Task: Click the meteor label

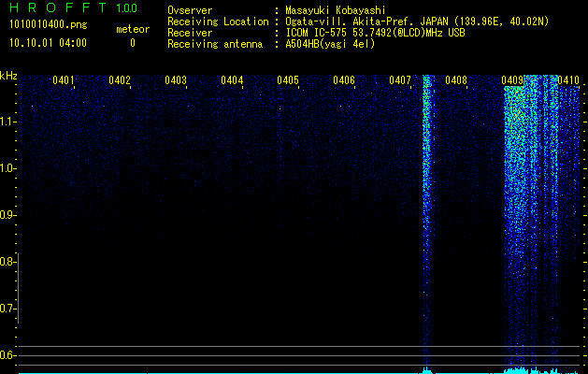Action: click(x=133, y=29)
